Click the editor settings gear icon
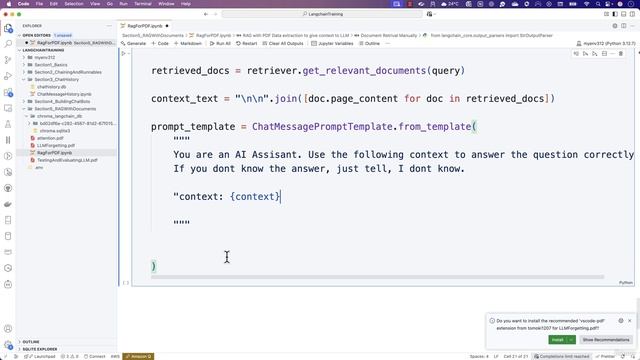 click(615, 26)
